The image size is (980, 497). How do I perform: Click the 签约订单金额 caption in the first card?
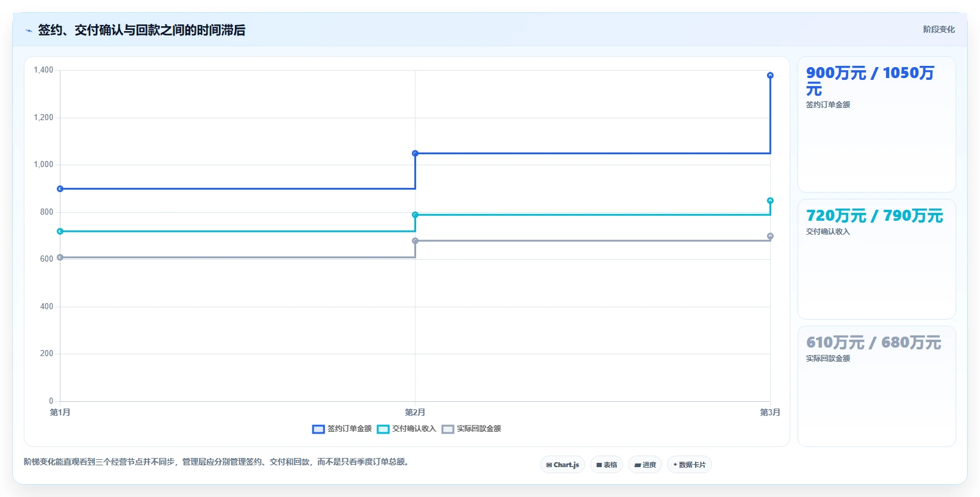tap(828, 105)
